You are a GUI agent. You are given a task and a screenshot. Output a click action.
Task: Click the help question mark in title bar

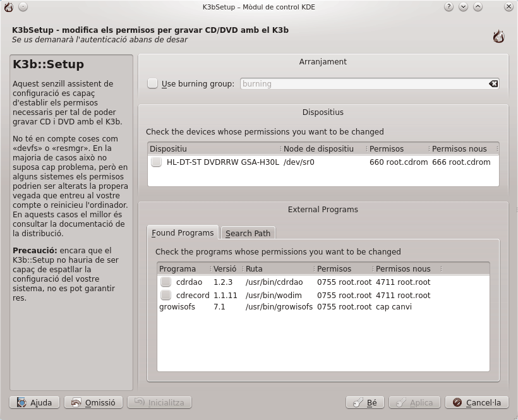point(449,6)
